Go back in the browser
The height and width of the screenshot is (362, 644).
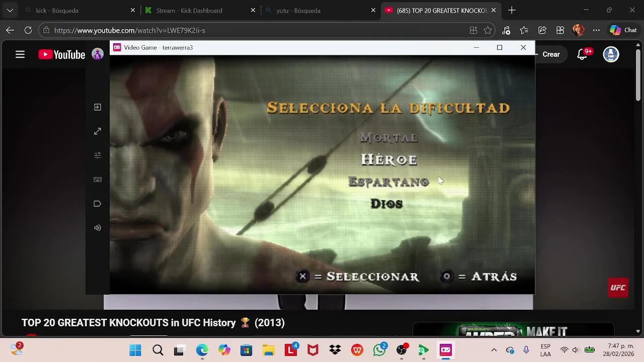pyautogui.click(x=10, y=30)
